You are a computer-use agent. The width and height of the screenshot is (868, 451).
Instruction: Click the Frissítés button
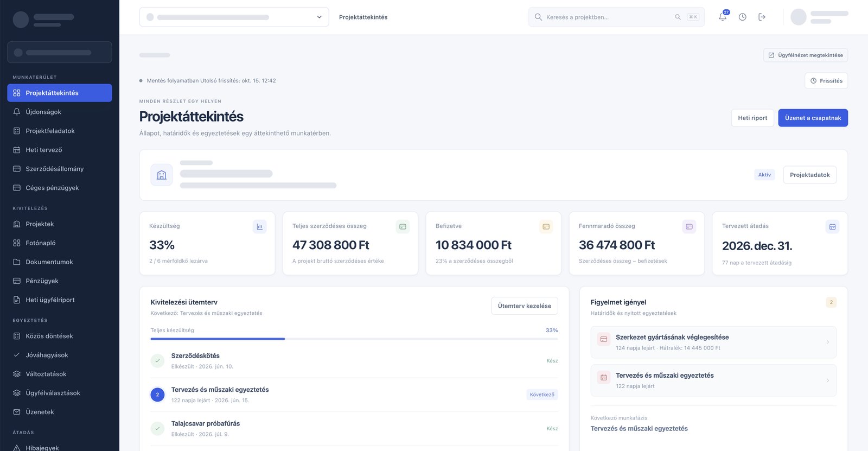pyautogui.click(x=826, y=81)
